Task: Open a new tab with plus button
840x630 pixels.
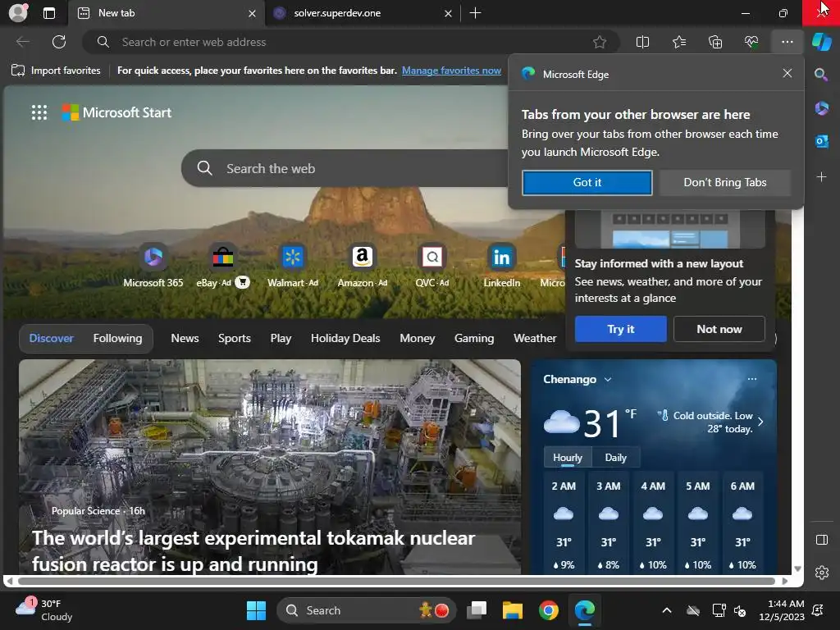Action: click(x=475, y=13)
